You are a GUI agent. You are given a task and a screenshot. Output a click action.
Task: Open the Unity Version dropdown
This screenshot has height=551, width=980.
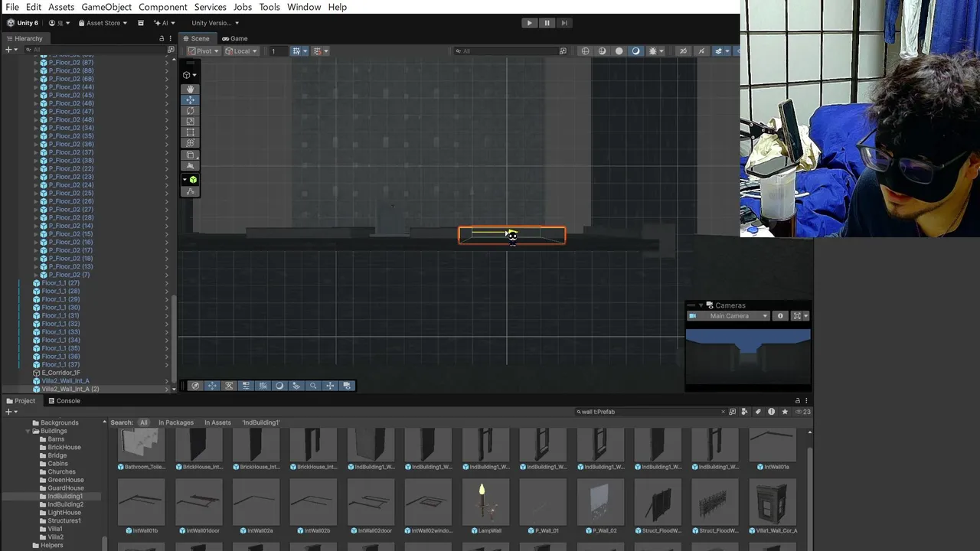tap(214, 23)
